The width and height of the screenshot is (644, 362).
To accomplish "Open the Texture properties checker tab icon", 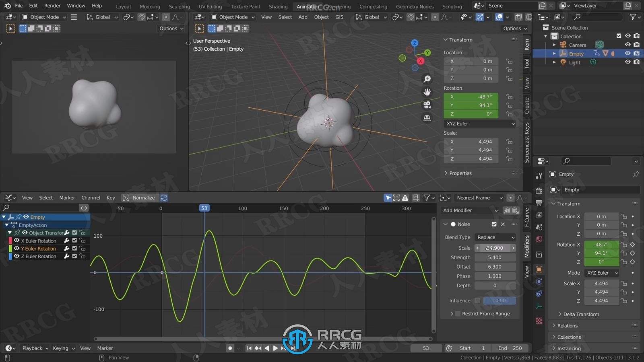I will [539, 321].
